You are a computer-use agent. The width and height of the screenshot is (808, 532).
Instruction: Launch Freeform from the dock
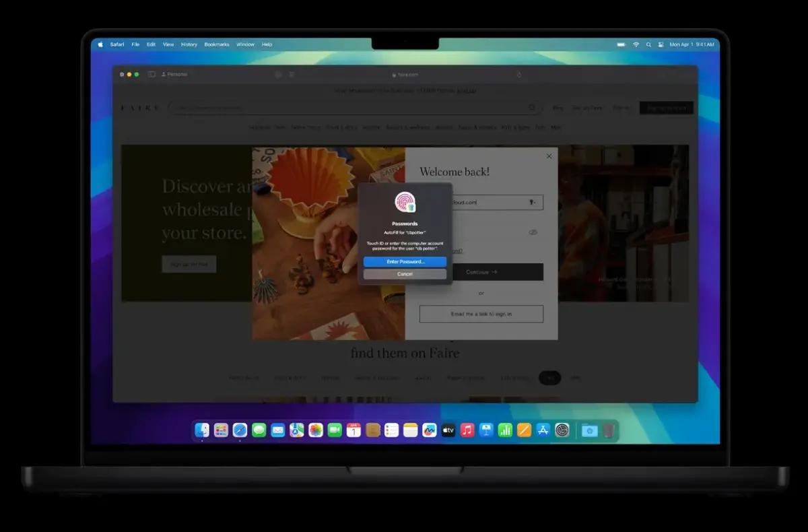point(430,430)
